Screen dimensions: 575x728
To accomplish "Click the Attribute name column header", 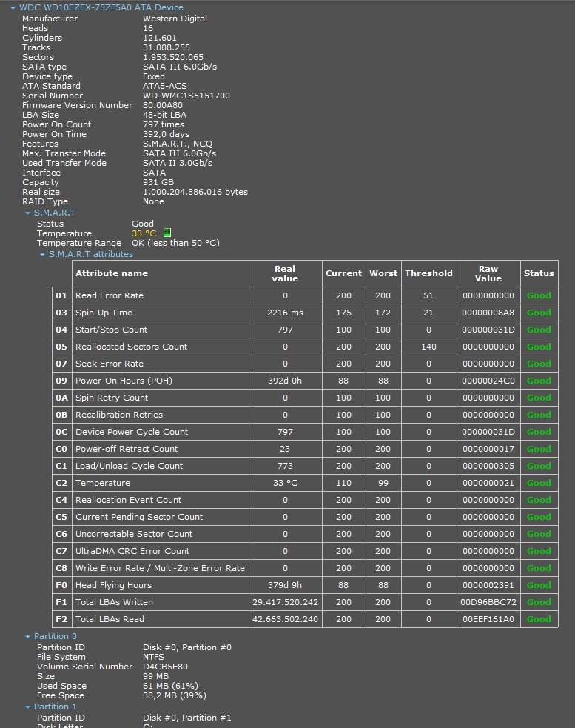I will click(x=112, y=273).
